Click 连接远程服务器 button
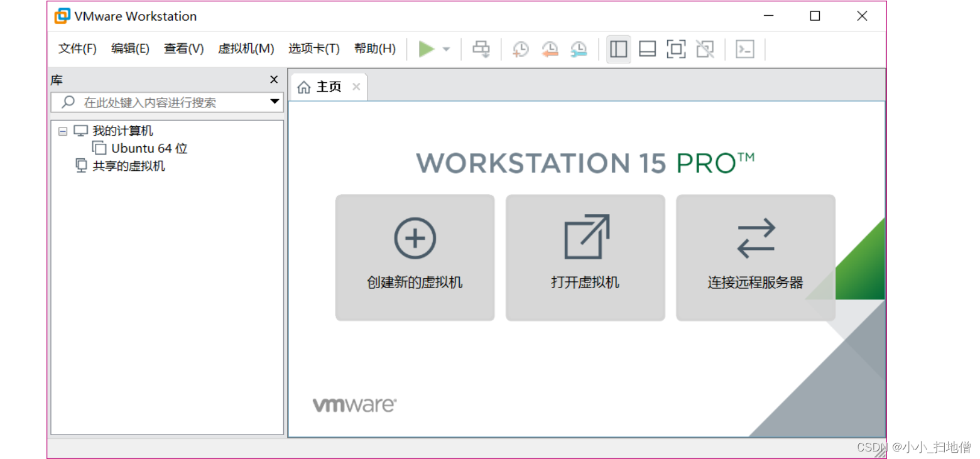Viewport: 980px width, 459px height. click(x=755, y=257)
